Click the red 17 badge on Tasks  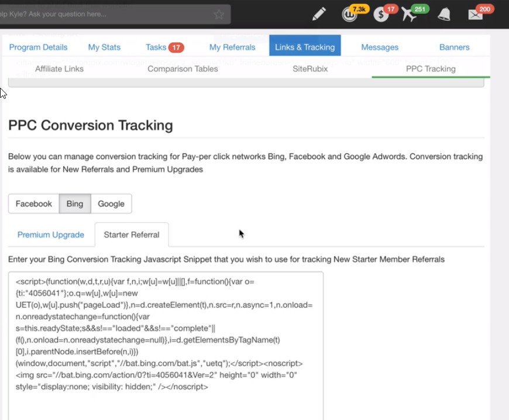tap(176, 47)
